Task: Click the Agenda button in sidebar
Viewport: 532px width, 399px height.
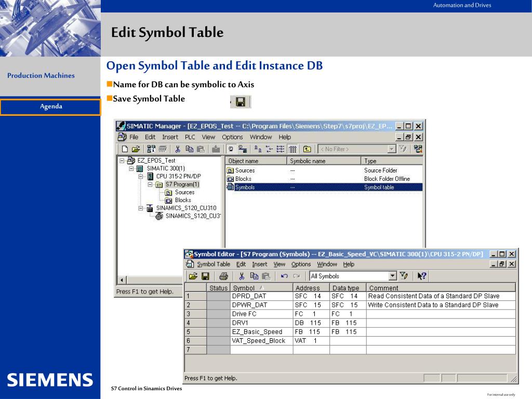Action: point(50,107)
